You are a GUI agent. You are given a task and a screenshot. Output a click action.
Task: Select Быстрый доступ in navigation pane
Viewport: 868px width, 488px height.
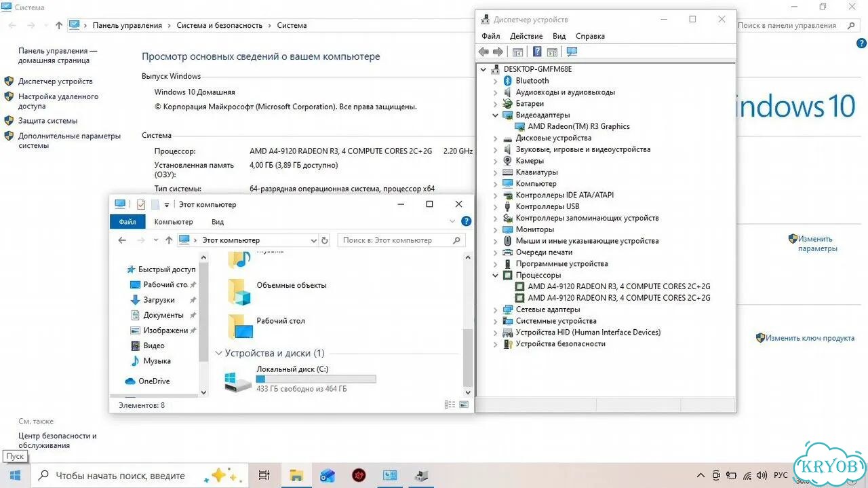[x=161, y=269]
